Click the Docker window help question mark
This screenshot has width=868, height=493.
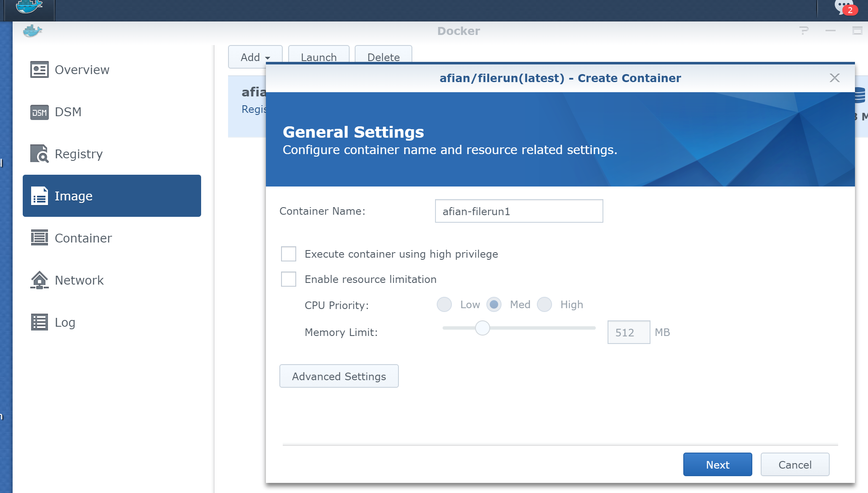(x=804, y=31)
